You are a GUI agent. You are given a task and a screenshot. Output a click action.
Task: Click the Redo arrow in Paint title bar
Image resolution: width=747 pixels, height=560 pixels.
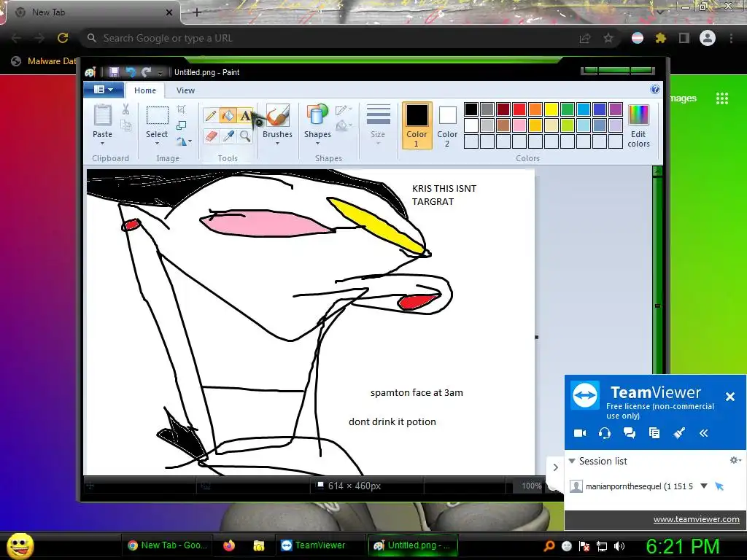pos(146,72)
